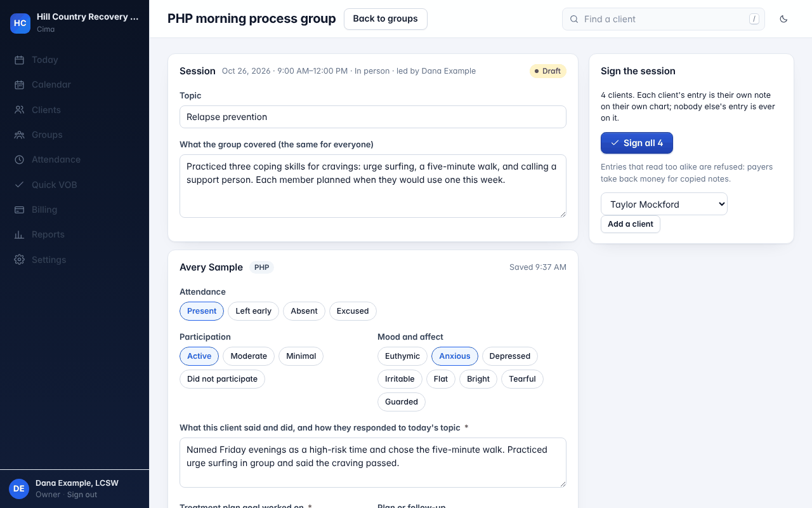
Task: Select Euthymic mood chip
Action: coord(402,356)
